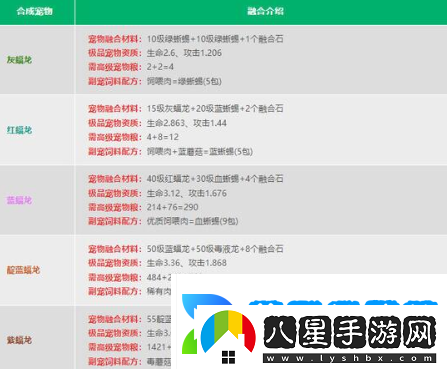Click 极品宠物资质 label in 红蝠龙 row
The width and height of the screenshot is (447, 369).
[x=115, y=123]
